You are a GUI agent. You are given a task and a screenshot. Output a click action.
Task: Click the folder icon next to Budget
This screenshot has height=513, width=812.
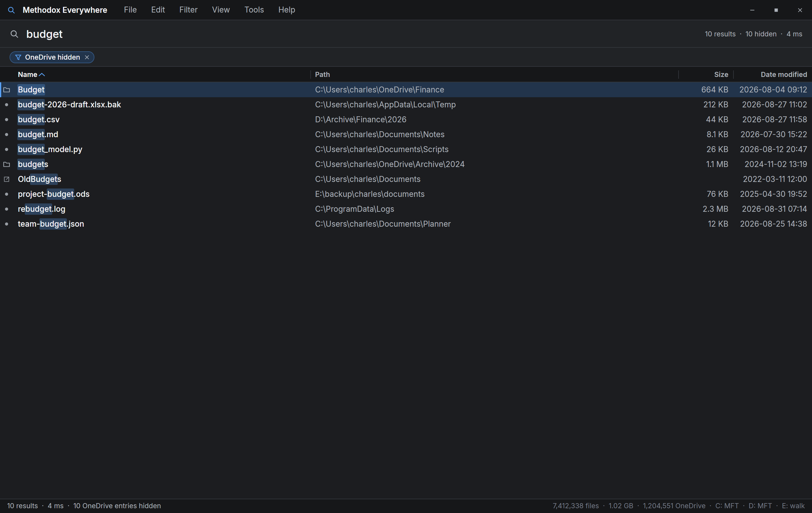6,89
